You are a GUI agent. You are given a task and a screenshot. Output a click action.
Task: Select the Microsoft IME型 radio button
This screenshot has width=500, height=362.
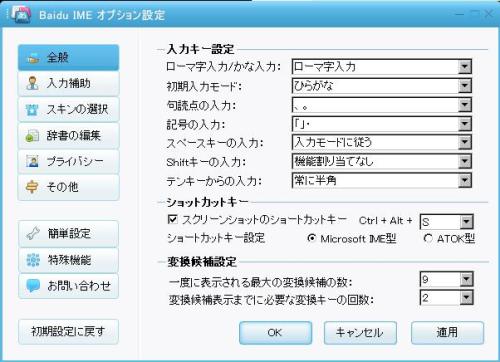tap(311, 238)
